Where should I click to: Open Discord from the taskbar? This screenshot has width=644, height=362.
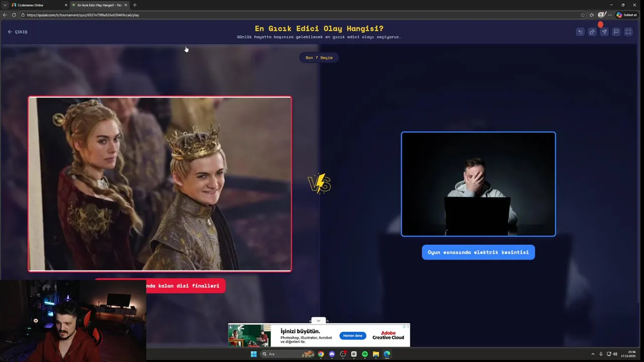(332, 354)
